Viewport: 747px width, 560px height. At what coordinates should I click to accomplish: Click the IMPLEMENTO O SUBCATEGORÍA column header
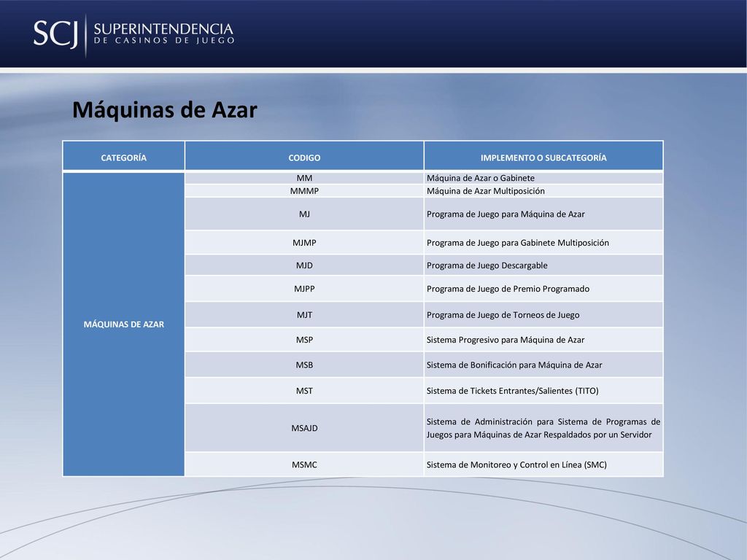click(x=543, y=157)
